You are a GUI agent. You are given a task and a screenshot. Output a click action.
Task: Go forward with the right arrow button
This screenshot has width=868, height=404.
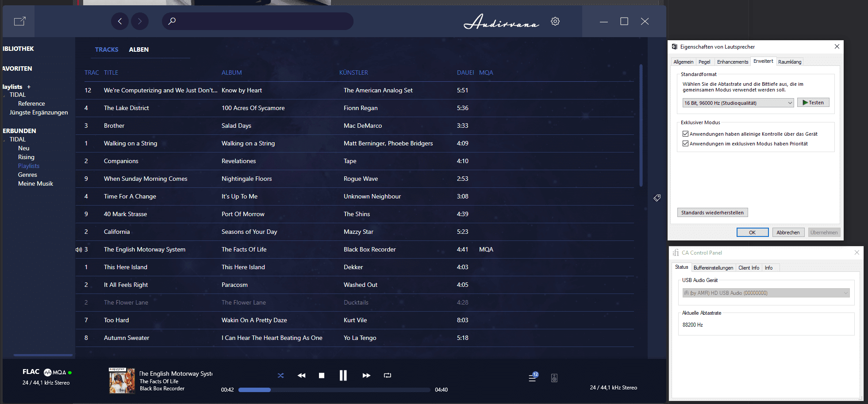140,21
